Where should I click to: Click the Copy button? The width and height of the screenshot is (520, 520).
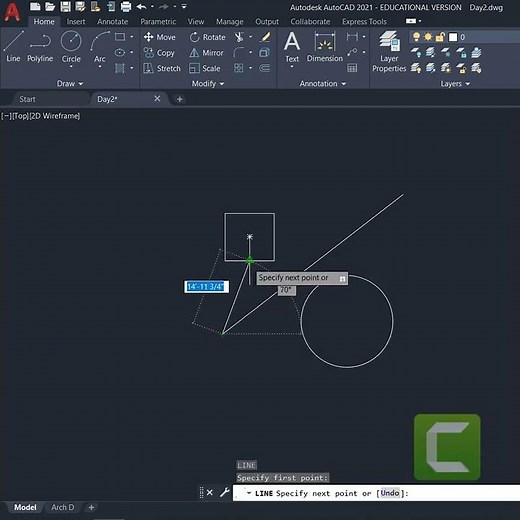[x=159, y=52]
